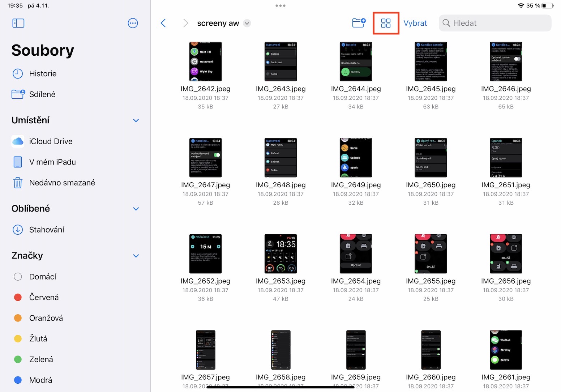The width and height of the screenshot is (561, 392).
Task: Open thumbnail of IMG_2654.jpeg
Action: click(x=356, y=254)
